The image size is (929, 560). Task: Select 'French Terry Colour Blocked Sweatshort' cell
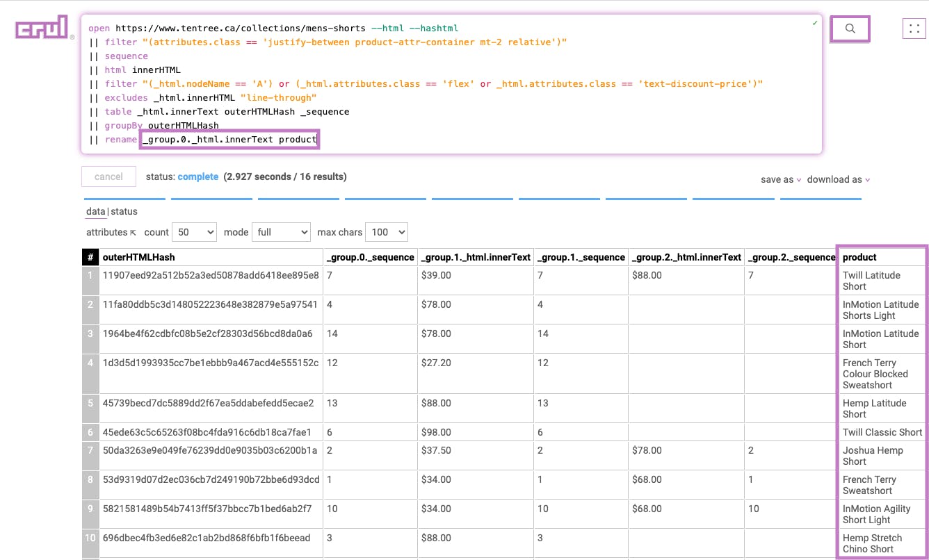[882, 374]
